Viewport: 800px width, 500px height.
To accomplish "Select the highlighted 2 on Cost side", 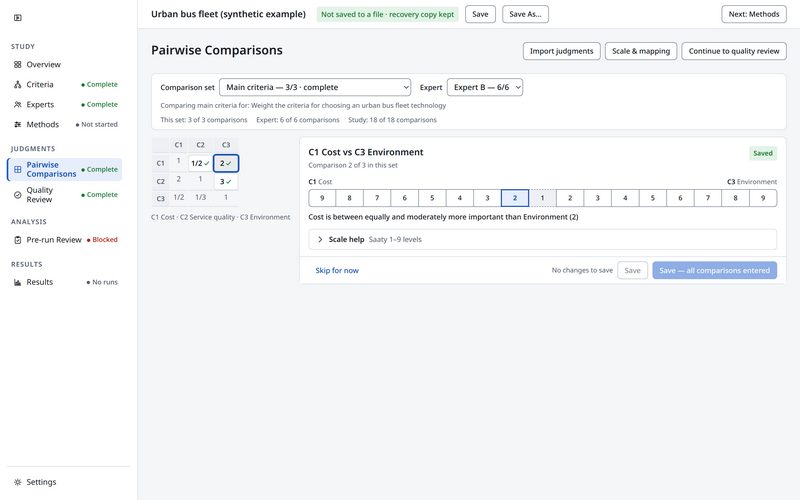I will point(515,198).
